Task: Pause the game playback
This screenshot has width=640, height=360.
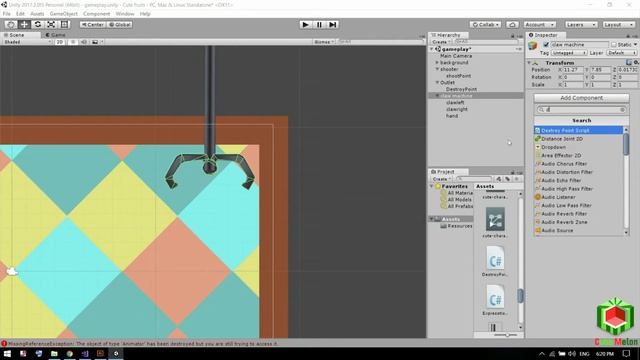Action: coord(319,24)
